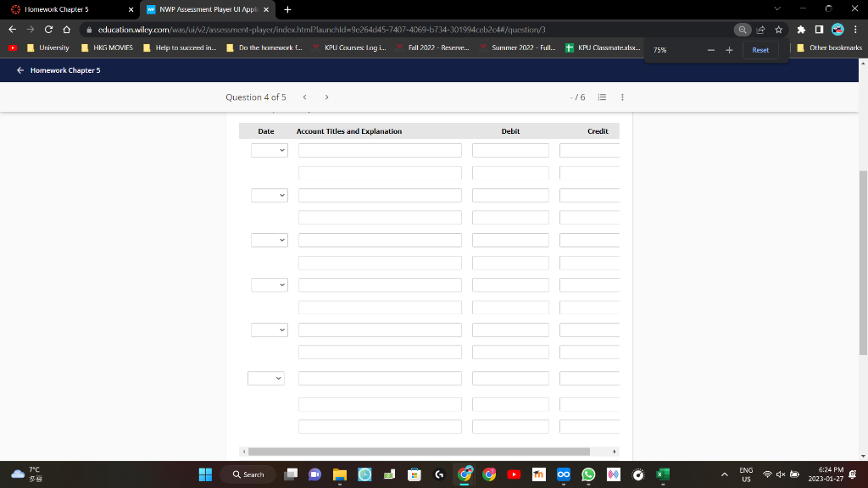Open third entry Date dropdown
This screenshot has width=868, height=488.
coord(269,240)
